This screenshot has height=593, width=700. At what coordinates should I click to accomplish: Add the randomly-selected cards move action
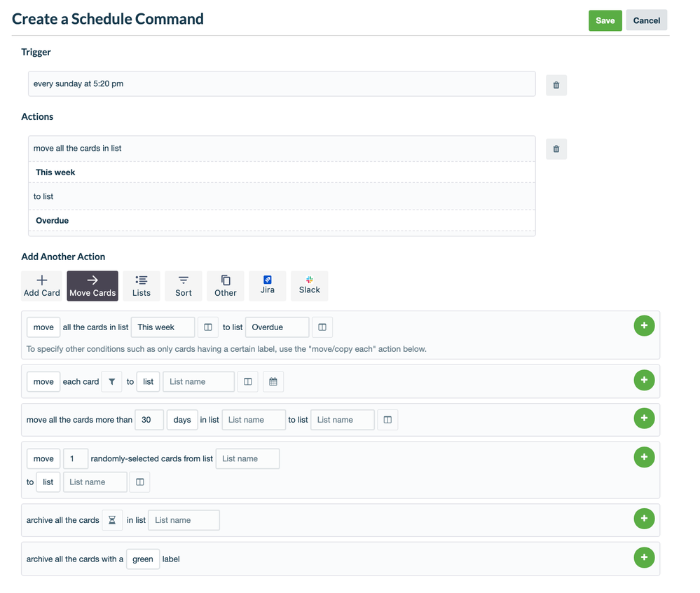pos(644,457)
